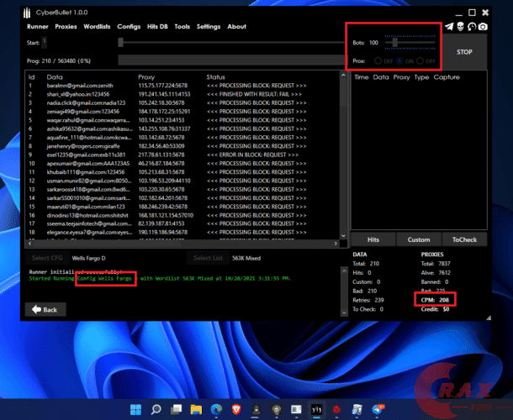The image size is (513, 420).
Task: Click the installer computer taskbar icon
Action: pos(357,409)
